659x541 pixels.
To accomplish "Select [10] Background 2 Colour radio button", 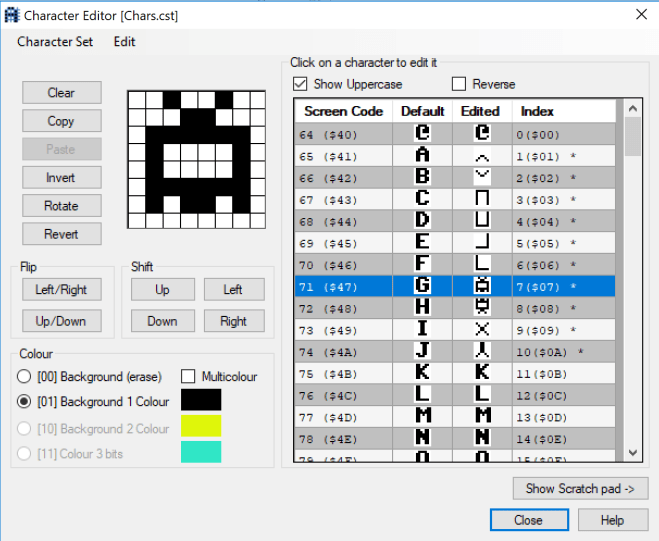I will [24, 429].
